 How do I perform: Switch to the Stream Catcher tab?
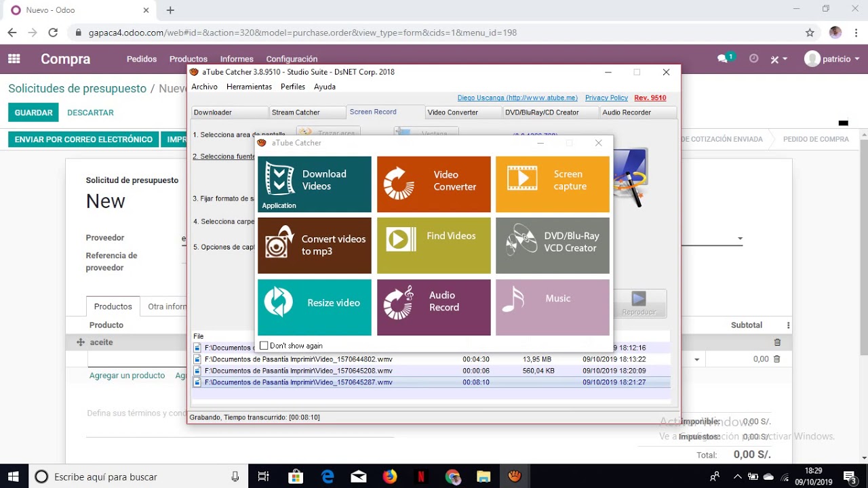(x=307, y=113)
